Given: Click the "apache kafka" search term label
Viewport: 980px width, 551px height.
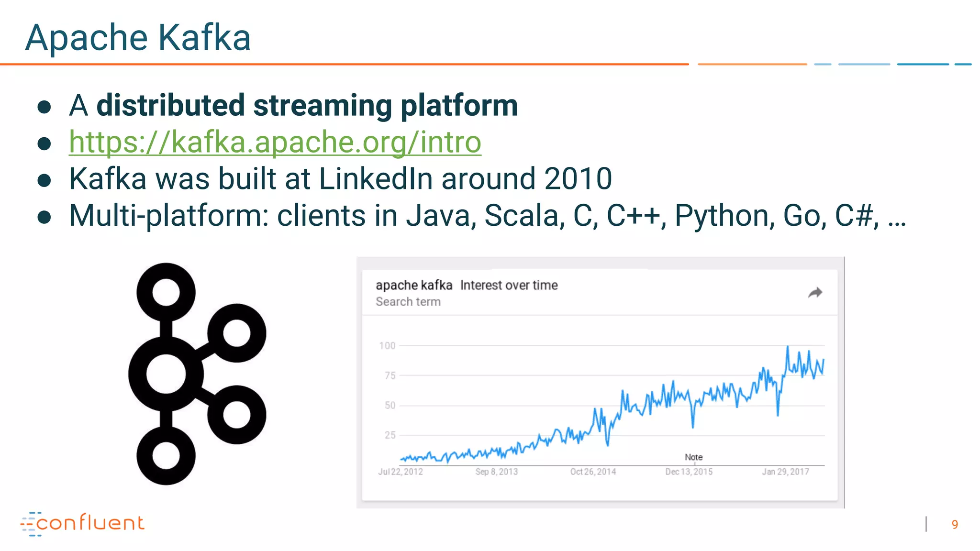Looking at the screenshot, I should 414,286.
